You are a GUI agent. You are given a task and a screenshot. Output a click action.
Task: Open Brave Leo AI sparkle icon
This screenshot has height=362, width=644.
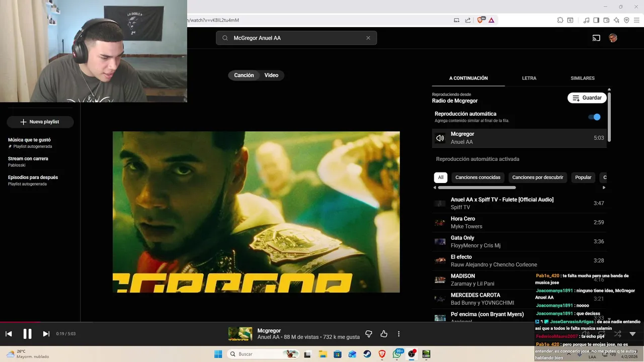click(616, 20)
